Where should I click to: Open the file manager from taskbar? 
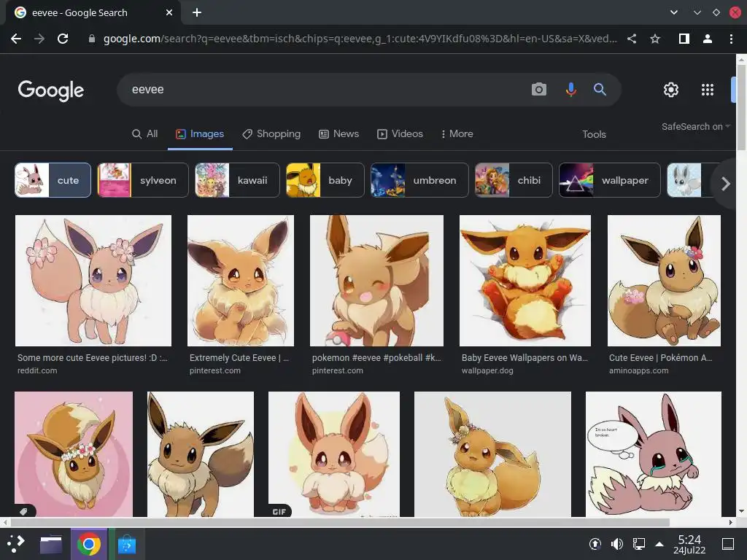click(x=51, y=544)
